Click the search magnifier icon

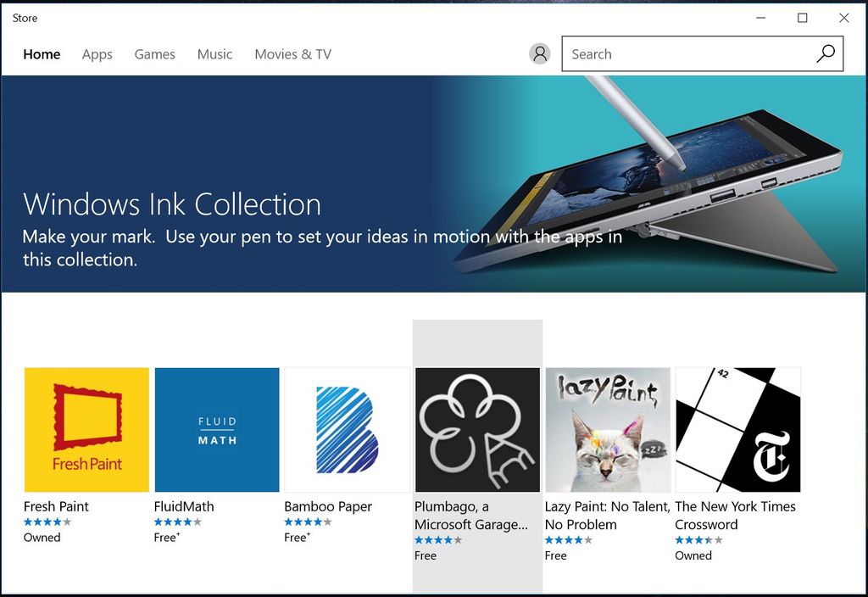pyautogui.click(x=825, y=53)
